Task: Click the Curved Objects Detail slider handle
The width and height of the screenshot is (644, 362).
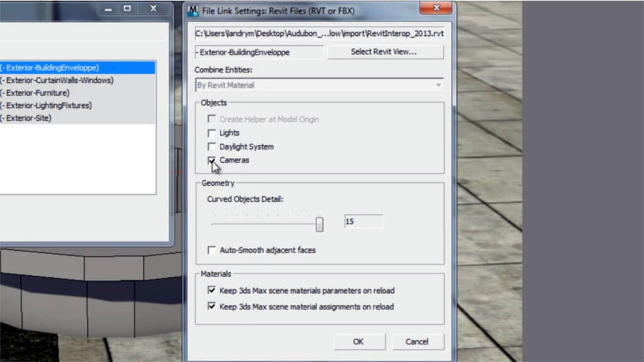Action: 319,224
